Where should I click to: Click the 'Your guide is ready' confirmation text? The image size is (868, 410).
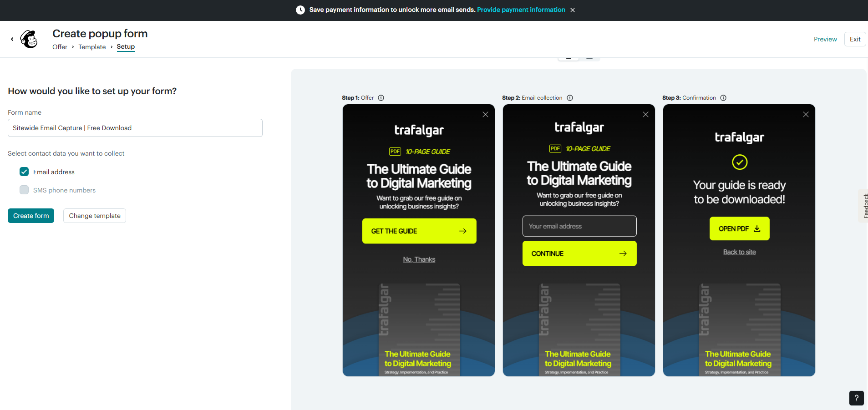[x=740, y=192]
